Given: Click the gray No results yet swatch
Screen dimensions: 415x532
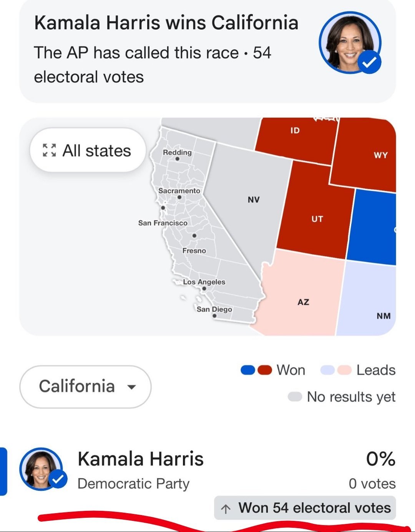Looking at the screenshot, I should pyautogui.click(x=295, y=397).
